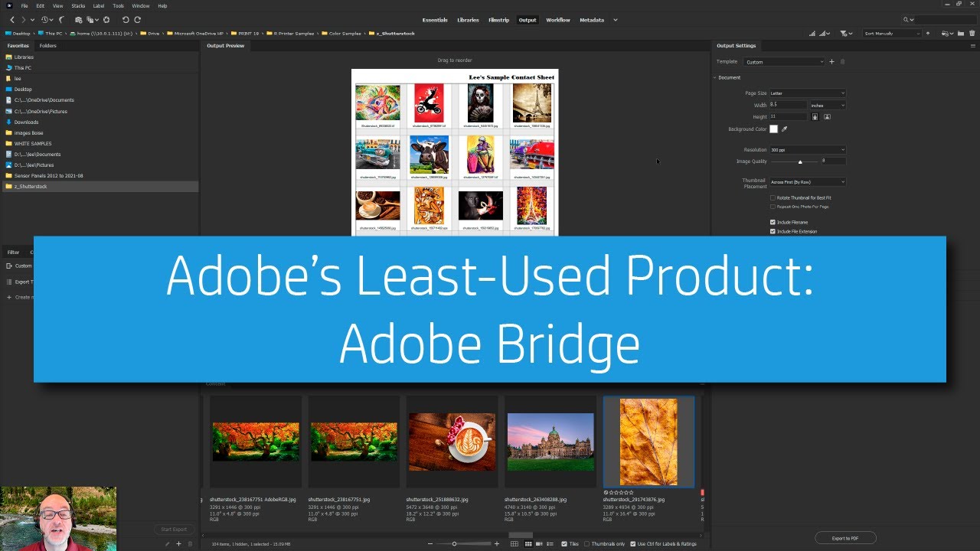Open Metadata workspace

click(592, 20)
